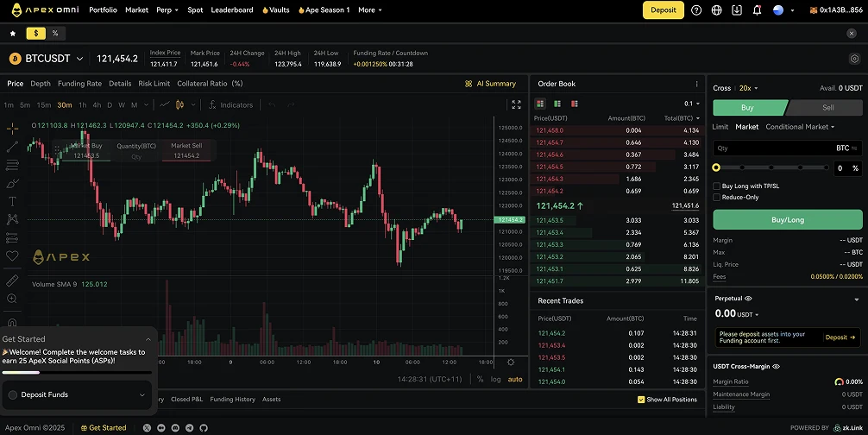868x435 pixels.
Task: Open the GitHub icon in footer
Action: 204,428
